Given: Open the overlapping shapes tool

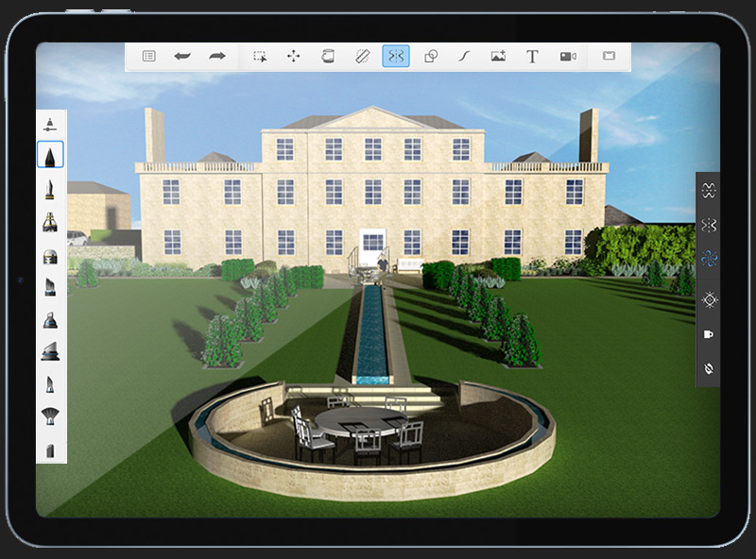Looking at the screenshot, I should click(x=431, y=57).
